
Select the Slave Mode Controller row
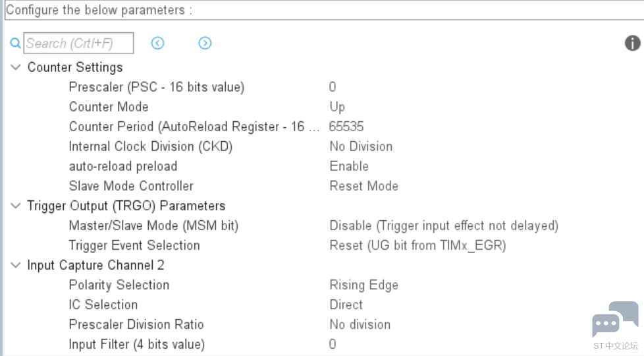tap(131, 186)
